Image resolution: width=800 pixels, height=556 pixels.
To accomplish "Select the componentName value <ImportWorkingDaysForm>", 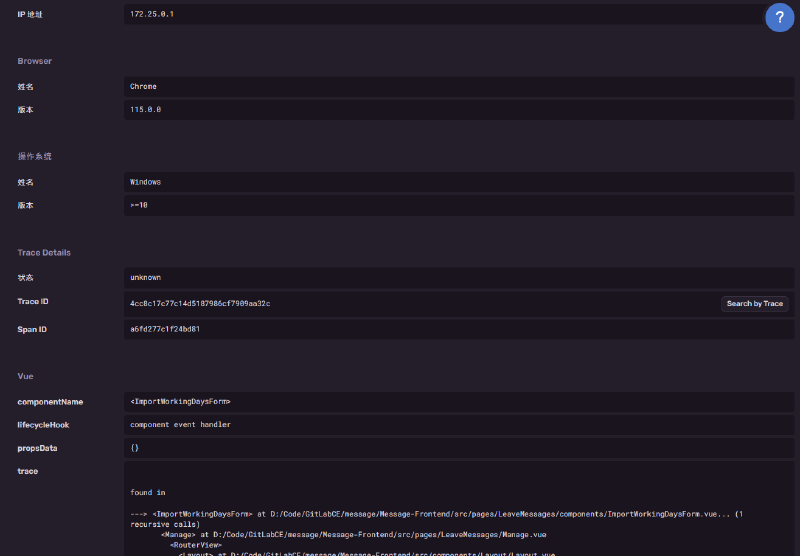I will click(x=180, y=401).
